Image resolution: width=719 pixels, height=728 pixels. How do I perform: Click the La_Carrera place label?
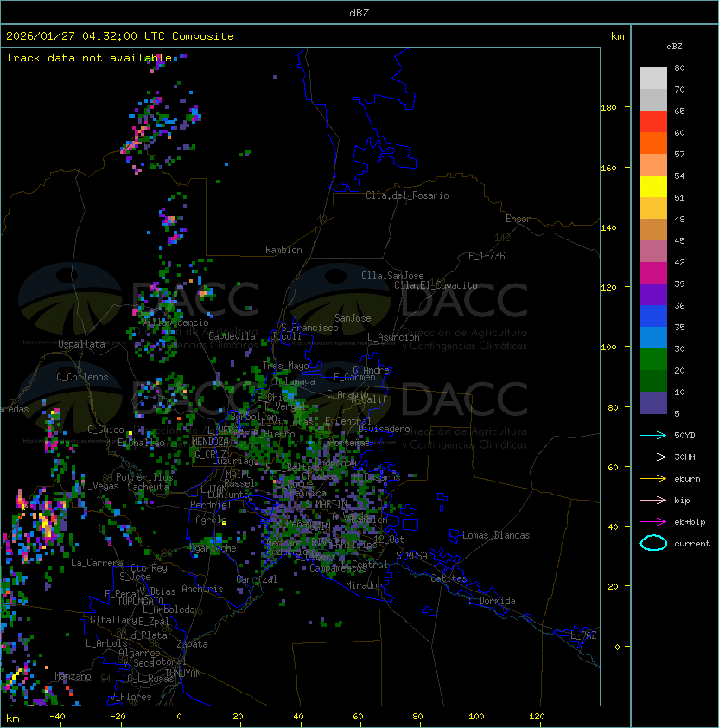pos(98,563)
